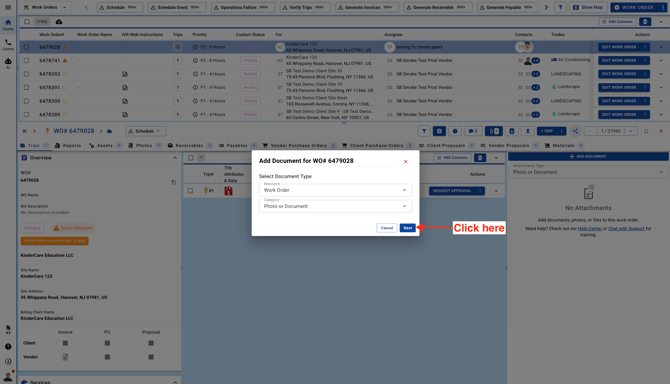The image size is (670, 384).
Task: Select the Generate Invoices queue tab
Action: coord(367,7)
